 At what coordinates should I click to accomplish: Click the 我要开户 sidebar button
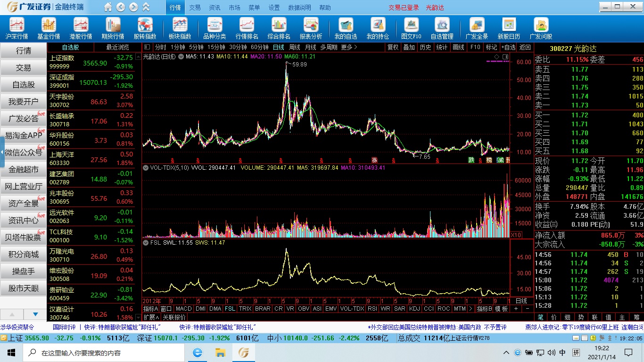[x=24, y=102]
